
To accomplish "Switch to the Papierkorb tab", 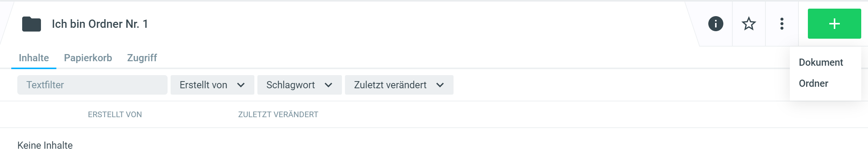I will [88, 58].
